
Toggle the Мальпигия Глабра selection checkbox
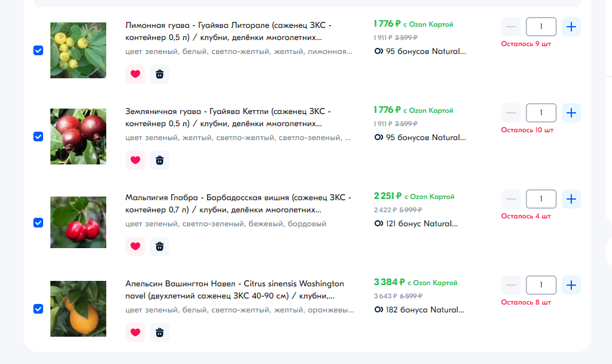(x=38, y=223)
